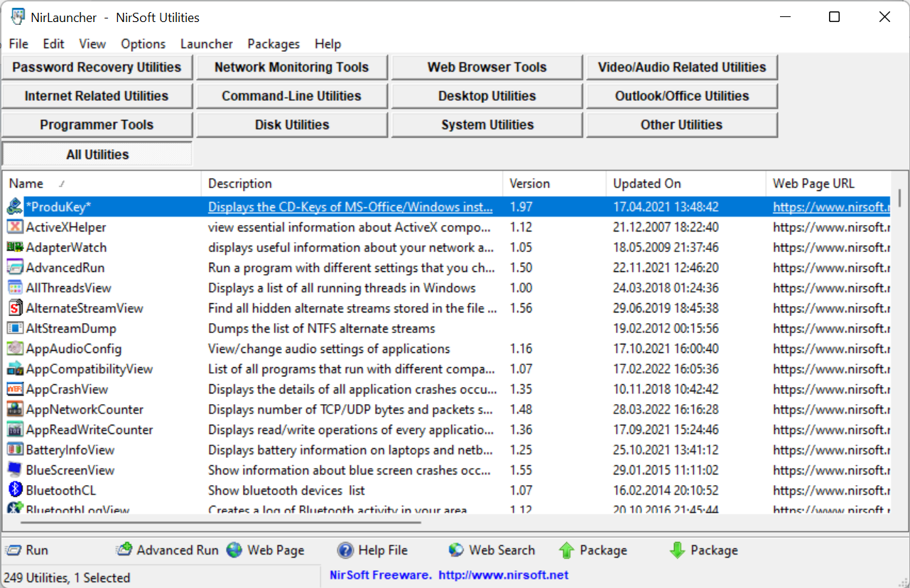Open ProduKey's Web Page URL link
This screenshot has width=910, height=588.
coord(831,207)
